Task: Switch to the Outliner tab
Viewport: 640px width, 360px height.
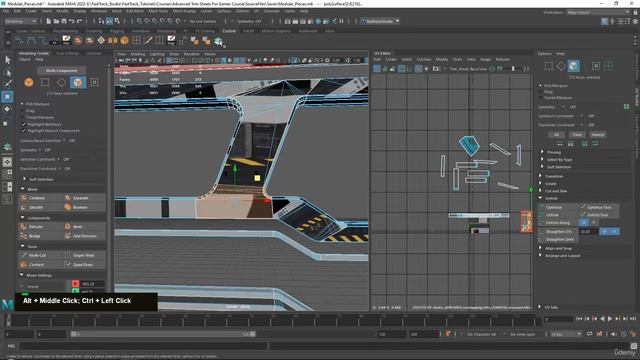Action: pos(94,53)
